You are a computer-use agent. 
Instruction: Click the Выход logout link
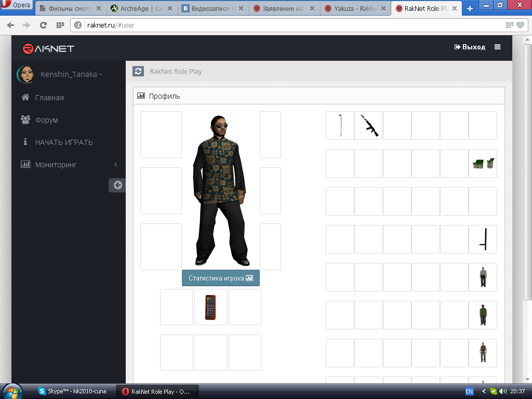[470, 47]
